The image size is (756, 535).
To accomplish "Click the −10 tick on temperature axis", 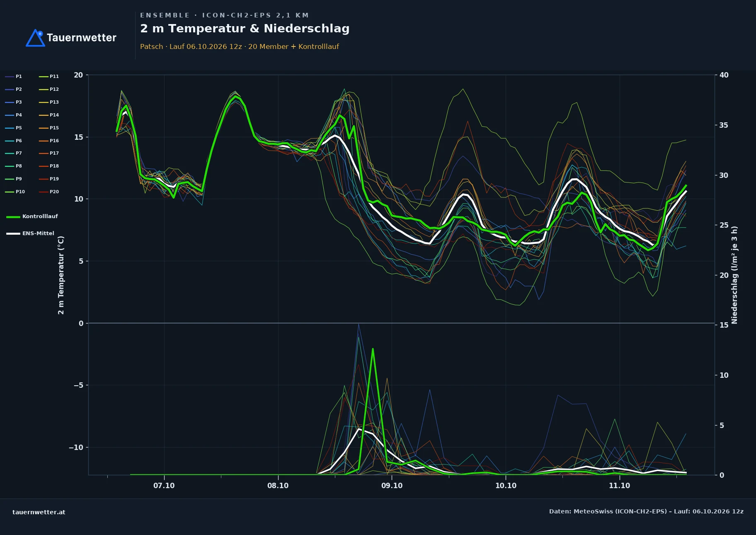I will click(75, 447).
